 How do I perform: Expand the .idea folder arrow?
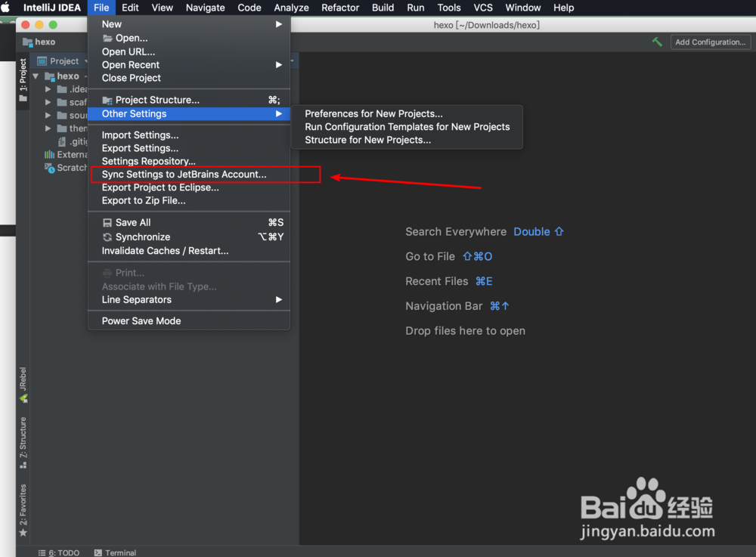tap(48, 89)
